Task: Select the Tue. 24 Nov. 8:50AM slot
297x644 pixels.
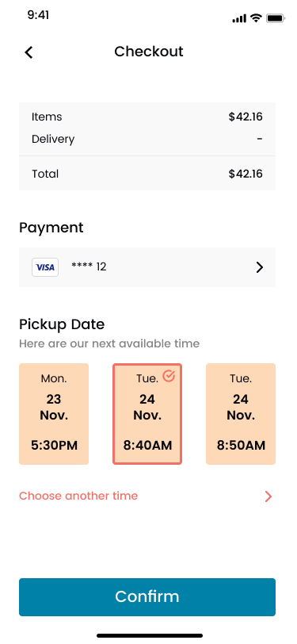Action: pyautogui.click(x=241, y=414)
